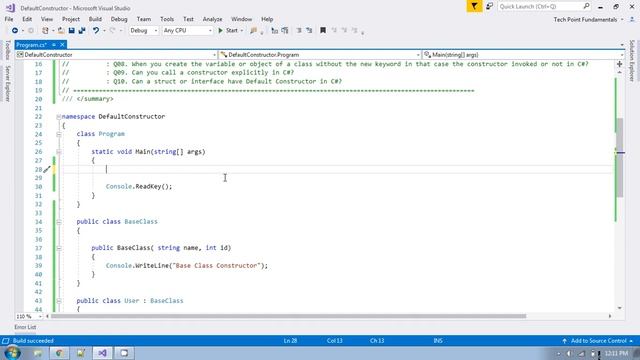Open the Solution Explorer side tab
This screenshot has height=360, width=640.
632,60
